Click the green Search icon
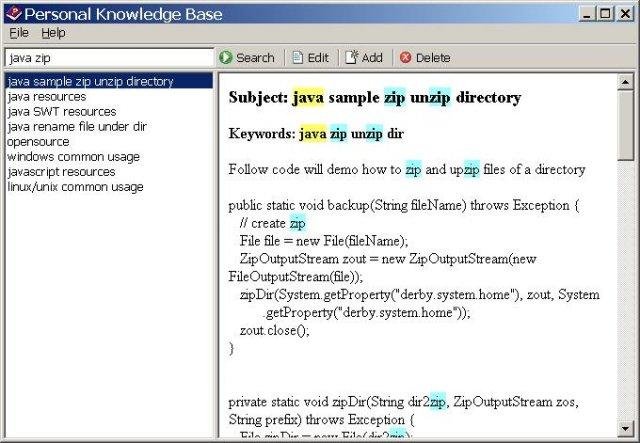The height and width of the screenshot is (443, 640). coord(225,58)
